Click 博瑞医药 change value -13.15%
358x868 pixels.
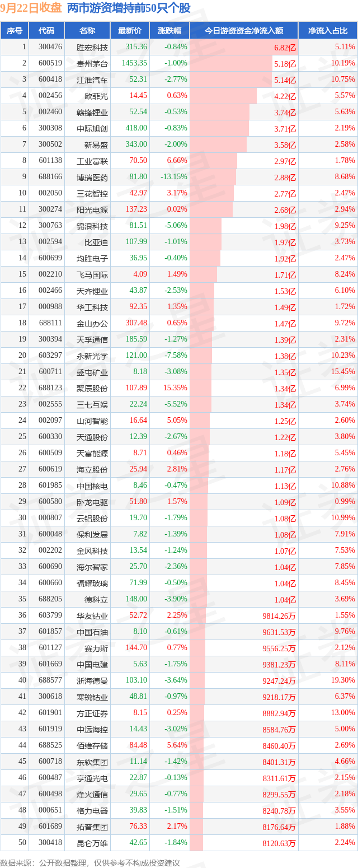173,177
